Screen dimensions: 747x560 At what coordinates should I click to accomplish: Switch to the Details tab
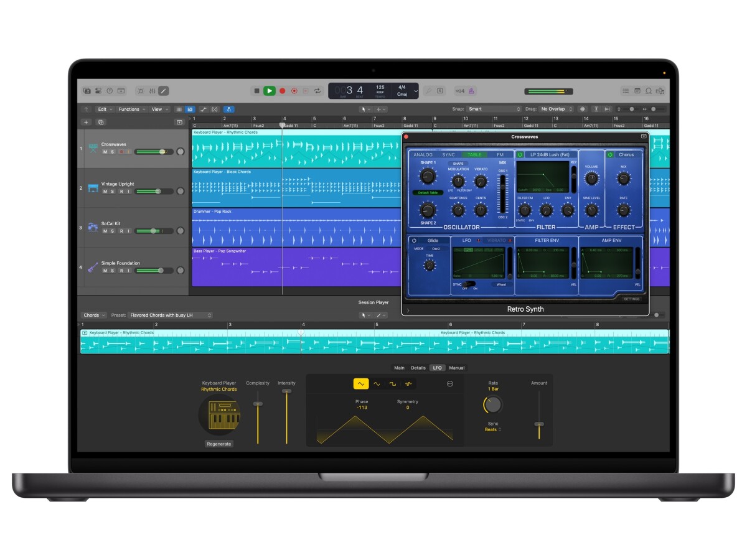pos(418,368)
